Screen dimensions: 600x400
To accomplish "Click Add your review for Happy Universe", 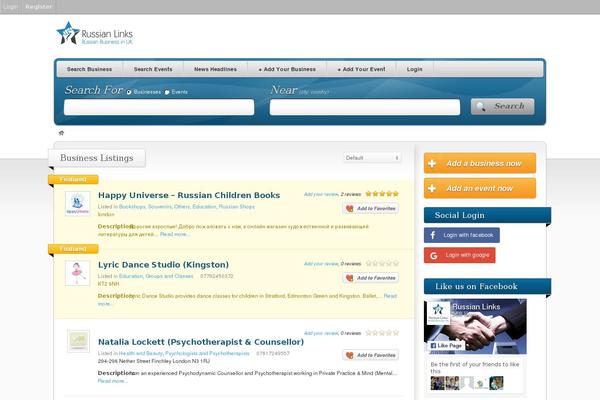I will 321,194.
